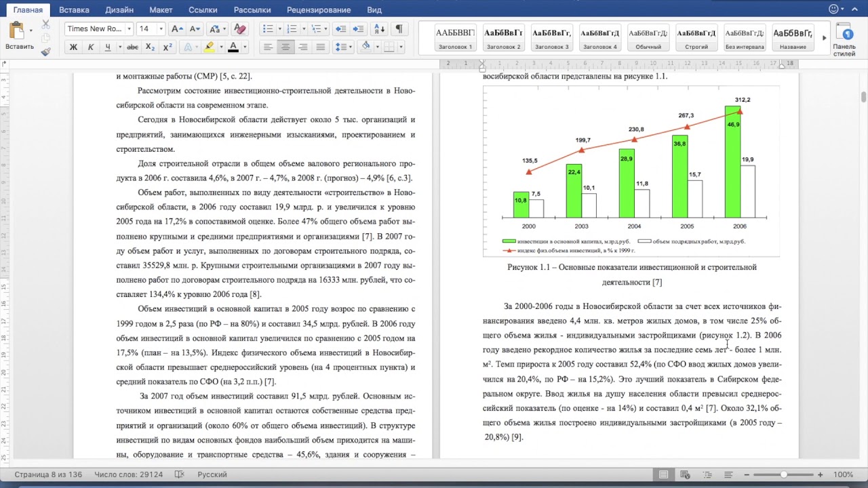Expand the styles gallery arrow
The width and height of the screenshot is (868, 488).
[825, 38]
